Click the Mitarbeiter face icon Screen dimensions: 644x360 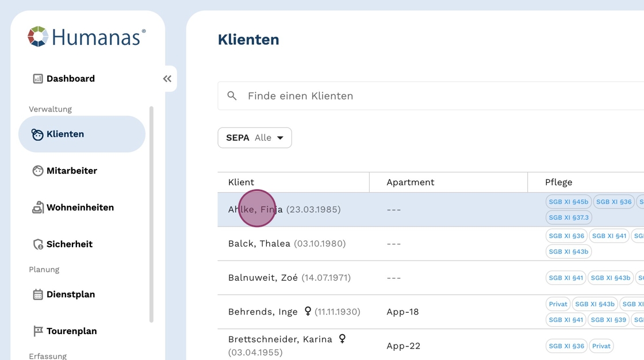(x=38, y=171)
